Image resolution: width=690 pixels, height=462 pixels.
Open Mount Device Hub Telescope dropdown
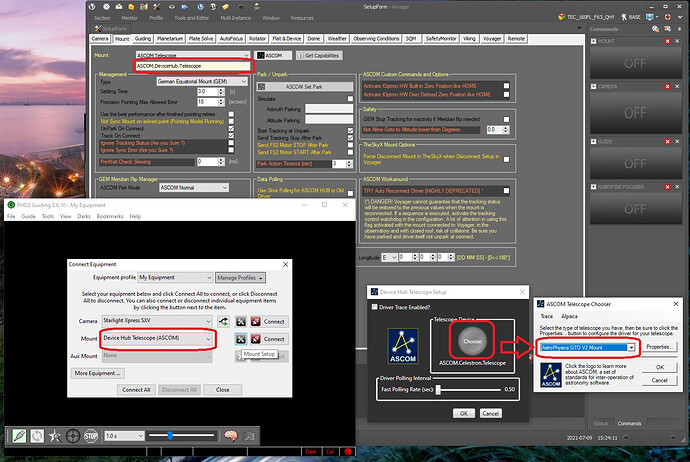click(x=157, y=338)
